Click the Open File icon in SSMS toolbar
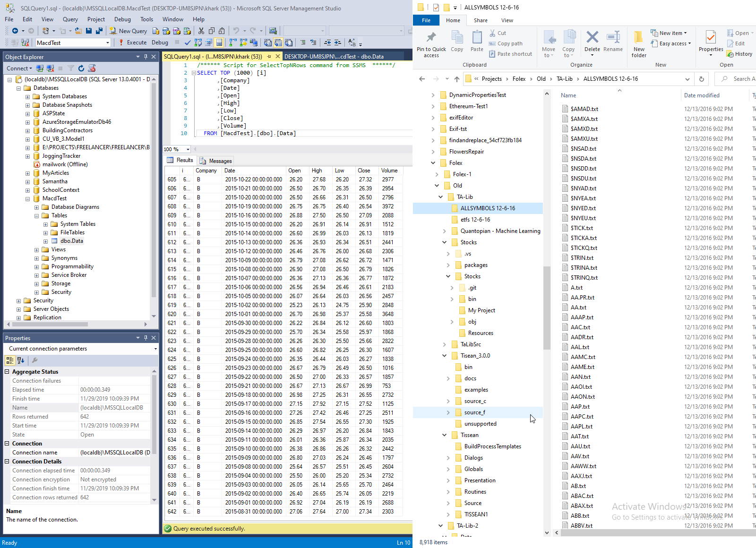The width and height of the screenshot is (756, 548). pos(78,31)
